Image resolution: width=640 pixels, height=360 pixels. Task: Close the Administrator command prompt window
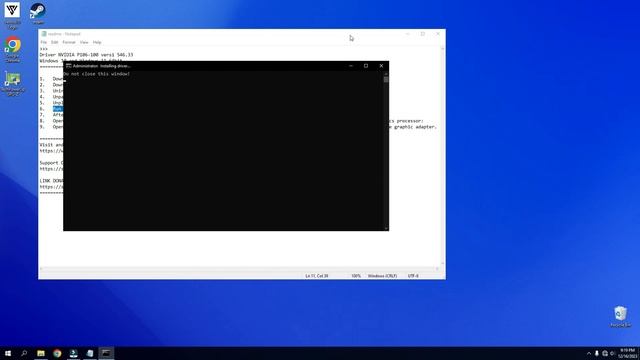381,66
